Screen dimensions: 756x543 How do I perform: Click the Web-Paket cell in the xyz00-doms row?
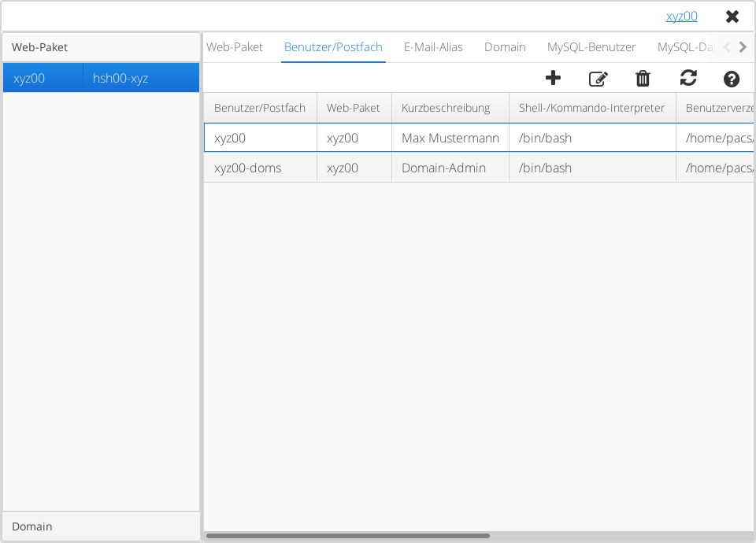[x=354, y=168]
